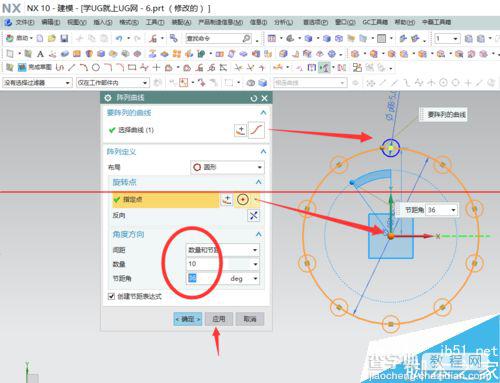Select the Rectangle sketch tool
Viewport: 500px width, 383px height.
click(x=132, y=68)
